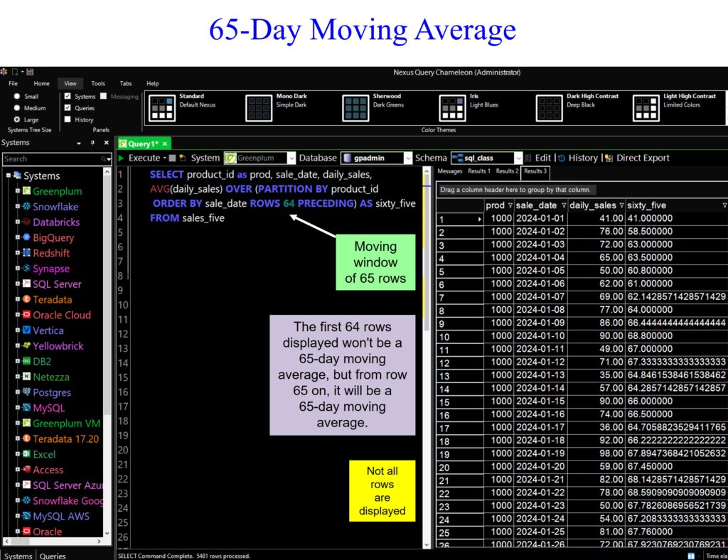728x560 pixels.
Task: Click the filter icon on sale_date column
Action: tap(564, 205)
